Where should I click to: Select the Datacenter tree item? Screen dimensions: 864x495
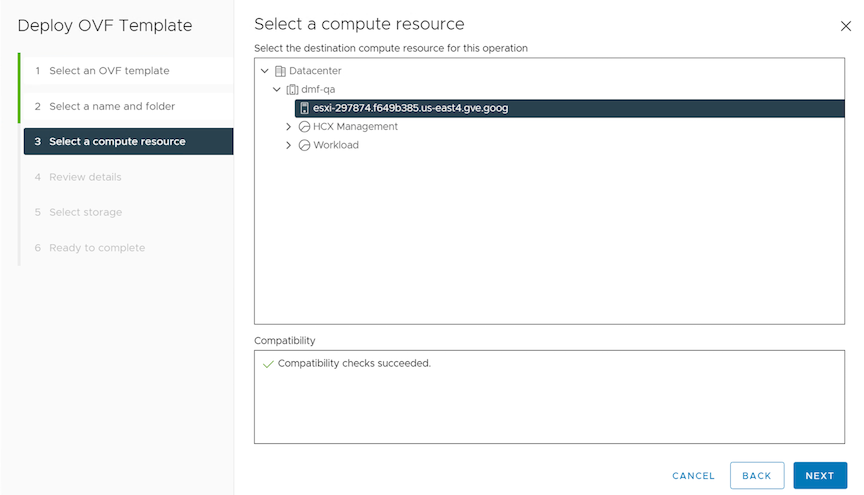[x=315, y=71]
